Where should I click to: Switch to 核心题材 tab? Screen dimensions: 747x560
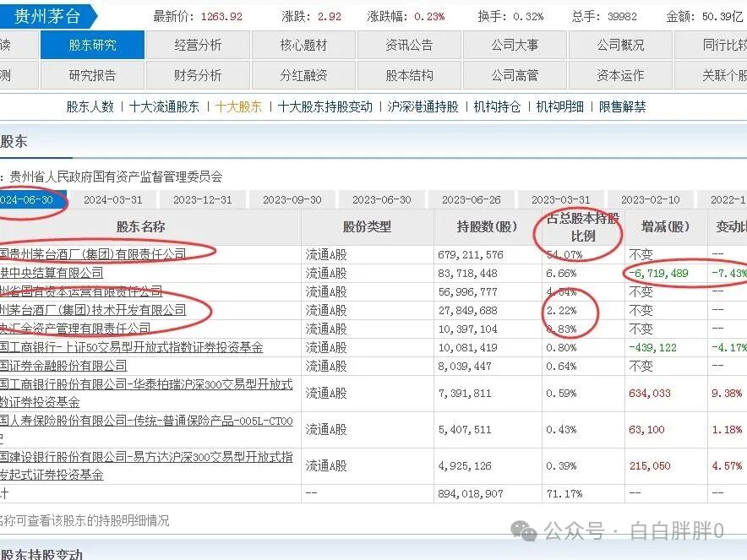(x=303, y=46)
